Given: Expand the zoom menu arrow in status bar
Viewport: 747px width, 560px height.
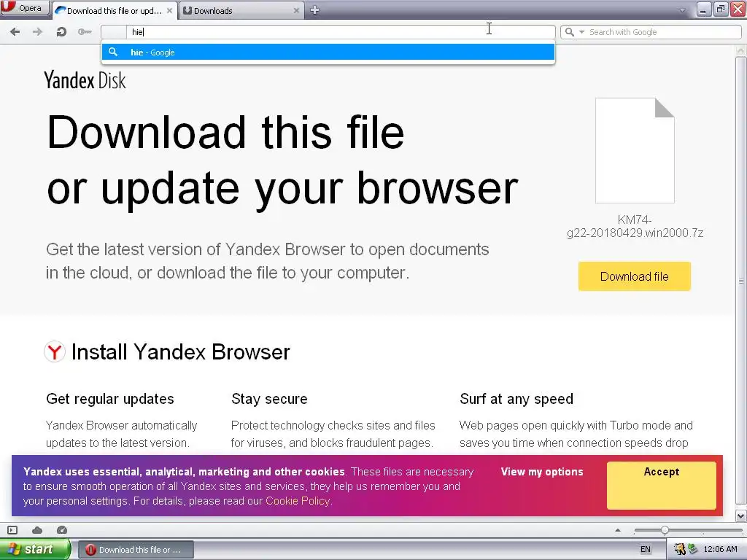Looking at the screenshot, I should [x=618, y=530].
